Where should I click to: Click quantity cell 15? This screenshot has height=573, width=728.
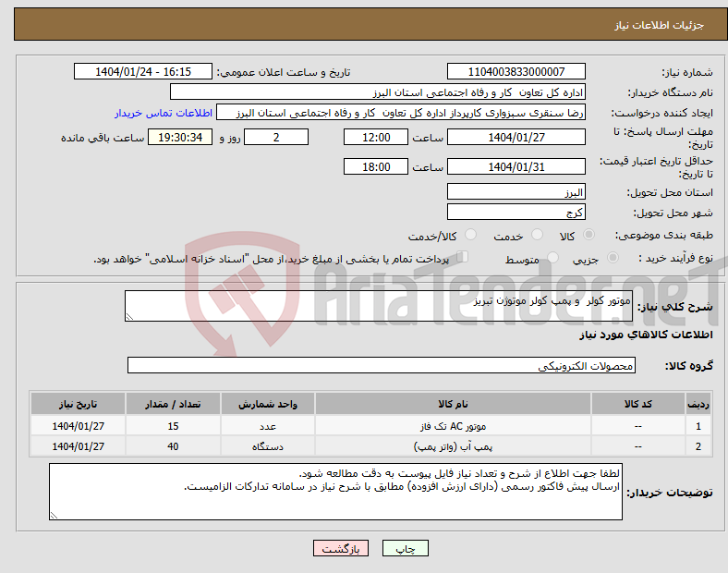click(173, 426)
